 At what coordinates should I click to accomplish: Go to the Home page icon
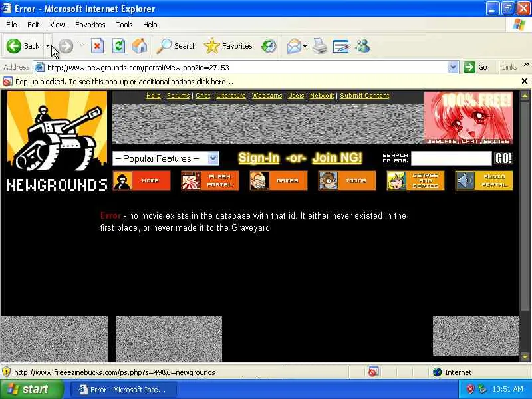(140, 46)
